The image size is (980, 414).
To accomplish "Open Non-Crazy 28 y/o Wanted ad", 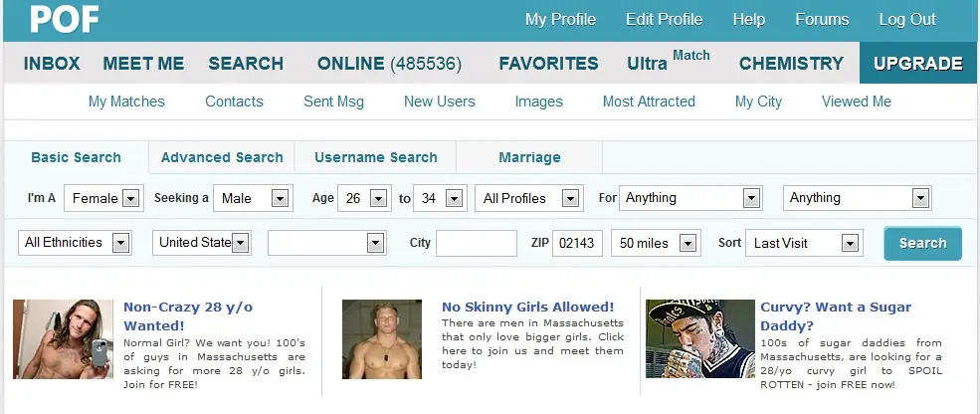I will tap(187, 315).
